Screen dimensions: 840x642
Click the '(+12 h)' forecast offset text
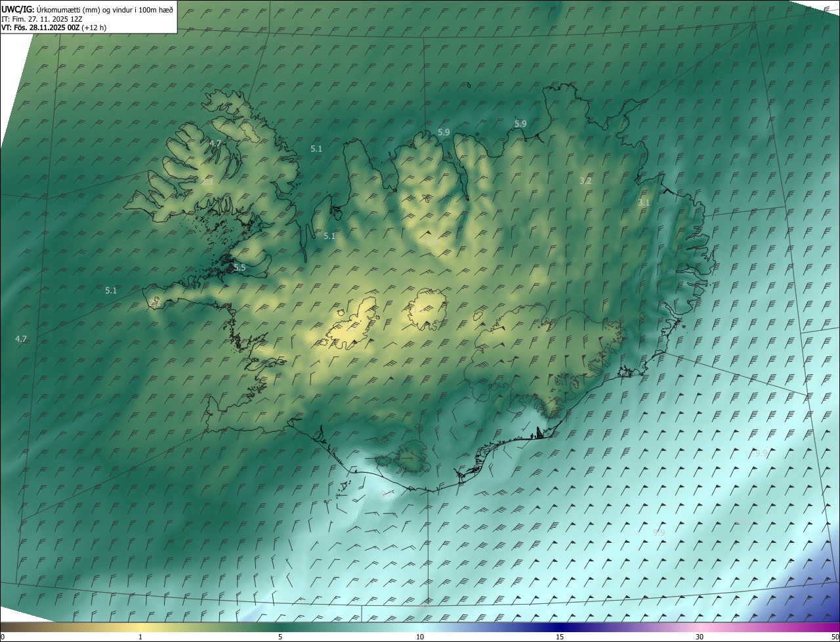94,28
